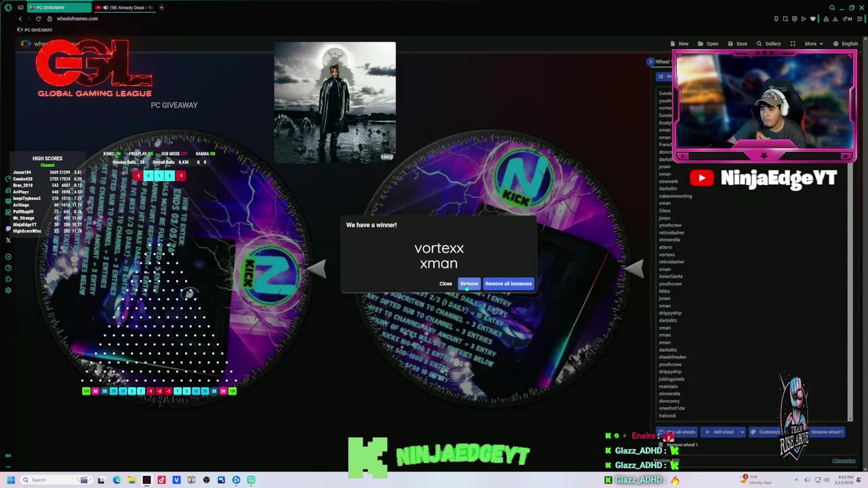Open File Explorer from the taskbar

tap(132, 480)
